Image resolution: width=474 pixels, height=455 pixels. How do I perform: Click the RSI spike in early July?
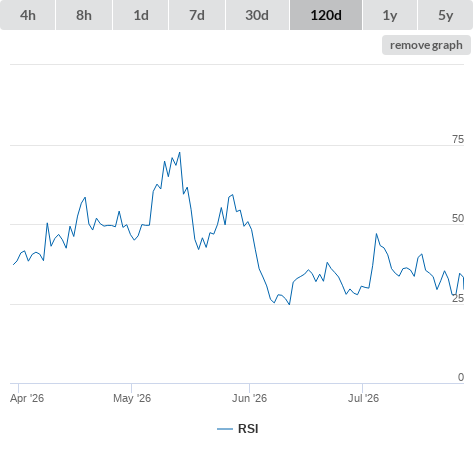pyautogui.click(x=377, y=234)
